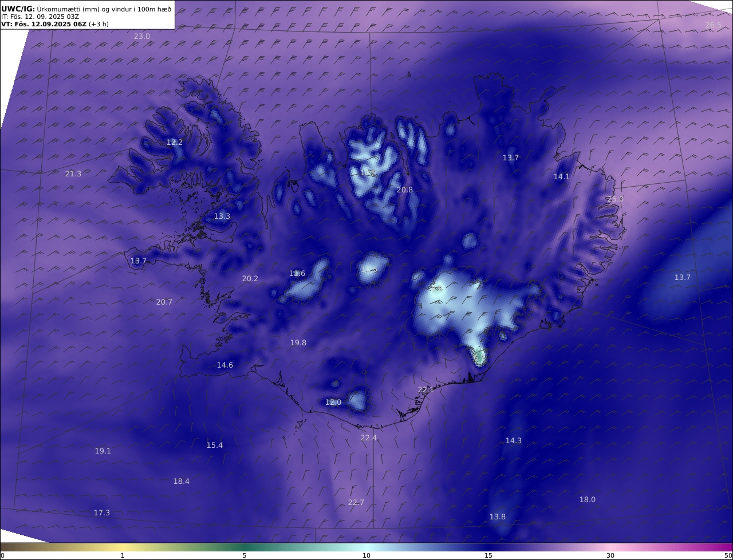
Task: Click the map title text starting 'UWC/IG'
Action: coord(86,9)
